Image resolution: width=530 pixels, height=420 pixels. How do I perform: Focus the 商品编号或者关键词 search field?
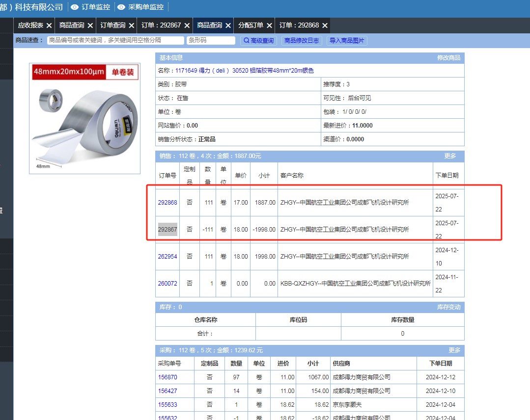pyautogui.click(x=115, y=41)
